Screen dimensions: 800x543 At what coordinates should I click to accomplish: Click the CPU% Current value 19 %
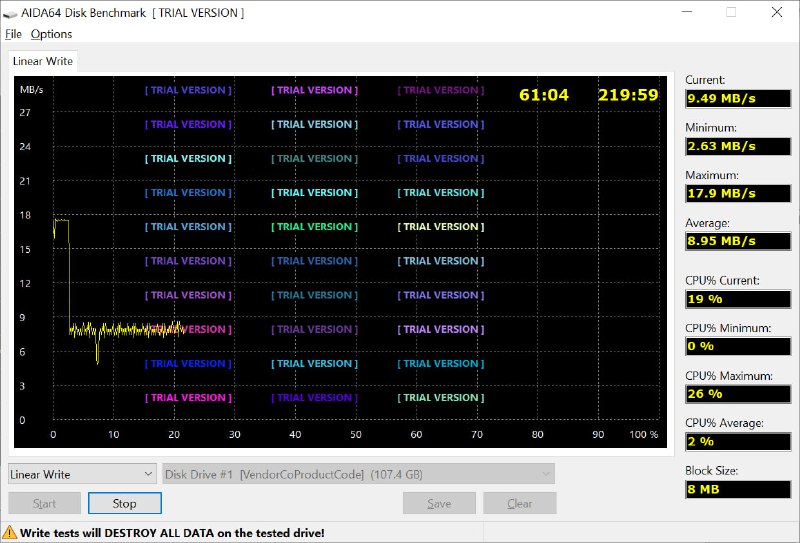pos(738,299)
